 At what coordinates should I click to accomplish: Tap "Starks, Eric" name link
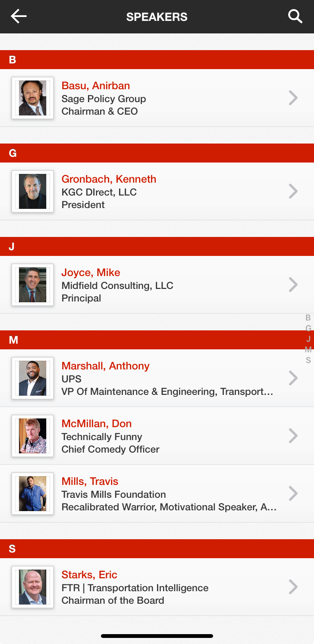[x=89, y=575]
